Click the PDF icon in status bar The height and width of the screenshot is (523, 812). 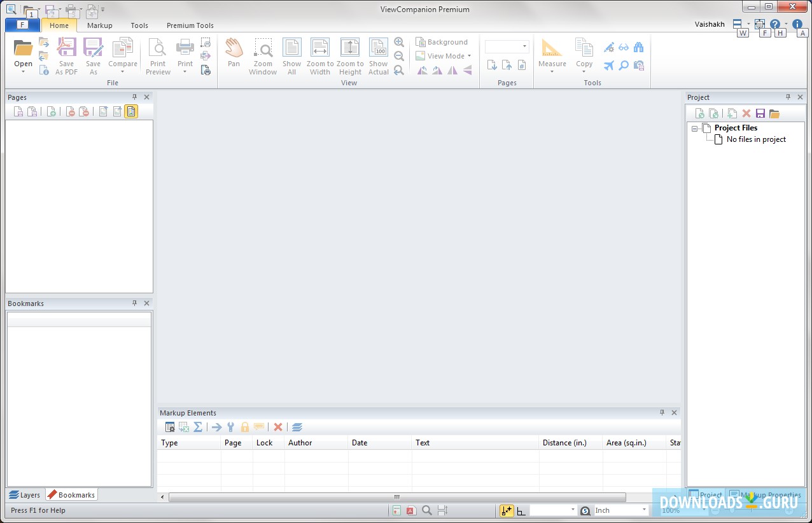(x=411, y=510)
